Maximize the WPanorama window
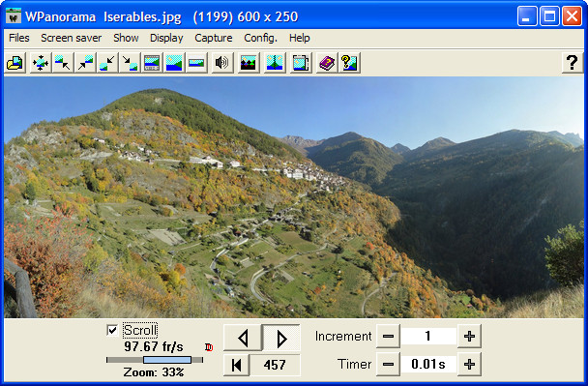588x386 pixels. tap(549, 16)
